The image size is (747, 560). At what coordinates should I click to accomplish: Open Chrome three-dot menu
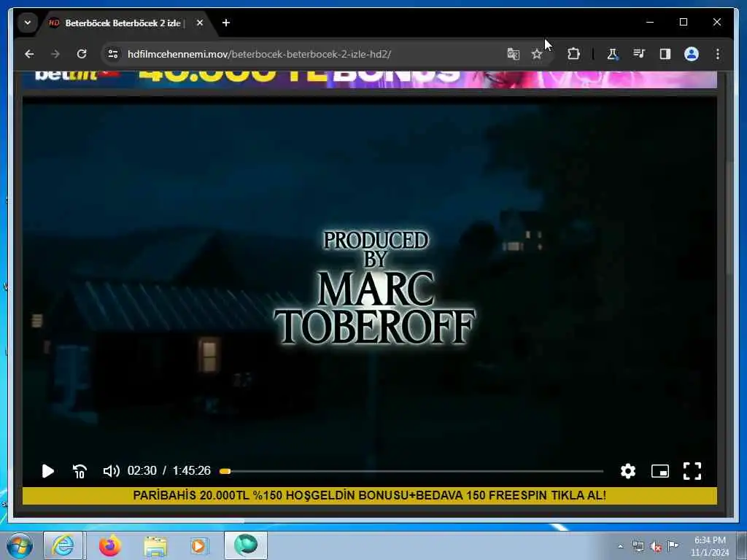tap(718, 54)
